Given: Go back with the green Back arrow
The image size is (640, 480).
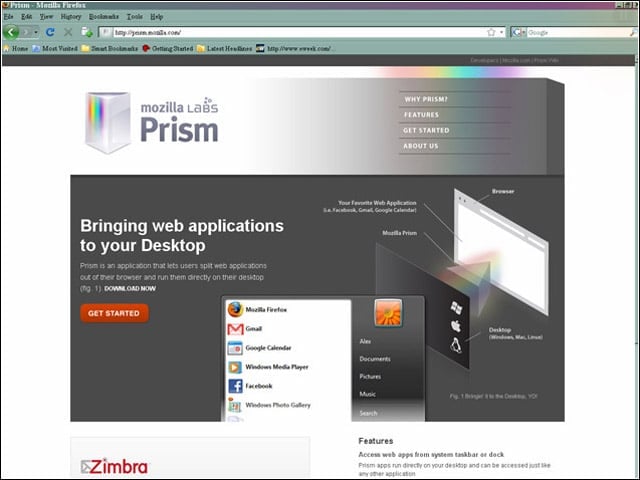Looking at the screenshot, I should 11,32.
